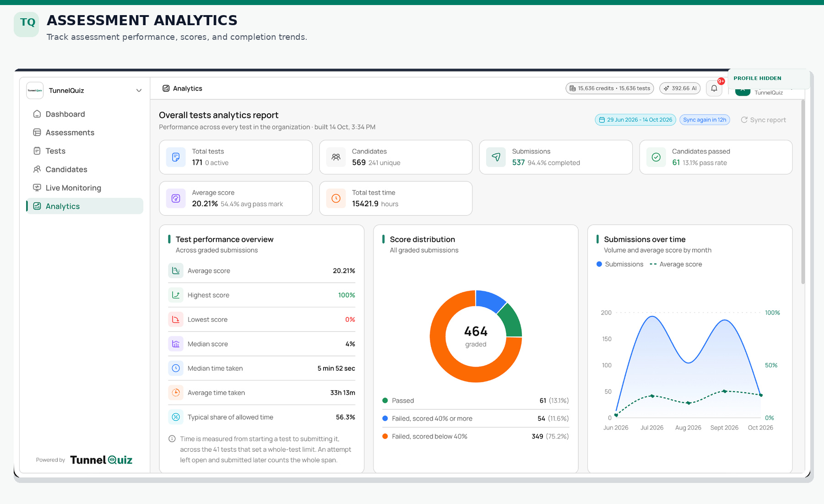
Task: Click the Lowest score row icon
Action: point(176,319)
